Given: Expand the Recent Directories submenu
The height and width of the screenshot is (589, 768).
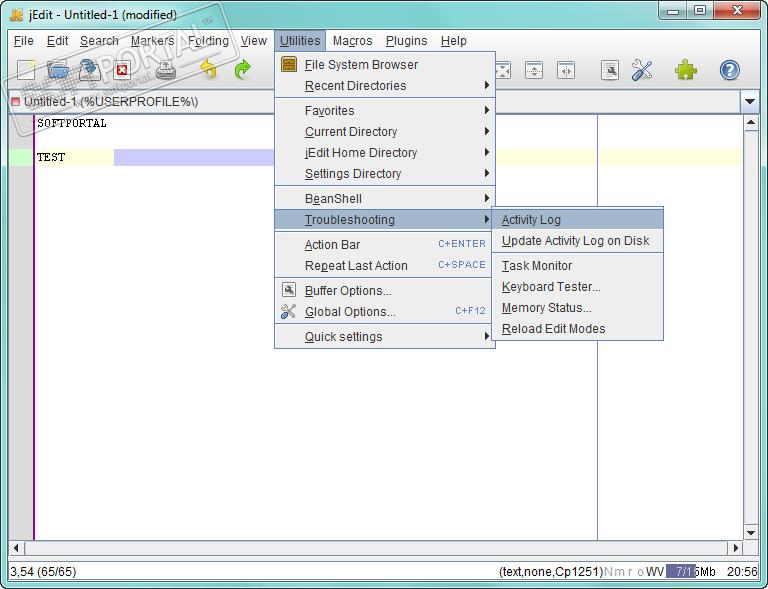Looking at the screenshot, I should pyautogui.click(x=385, y=86).
